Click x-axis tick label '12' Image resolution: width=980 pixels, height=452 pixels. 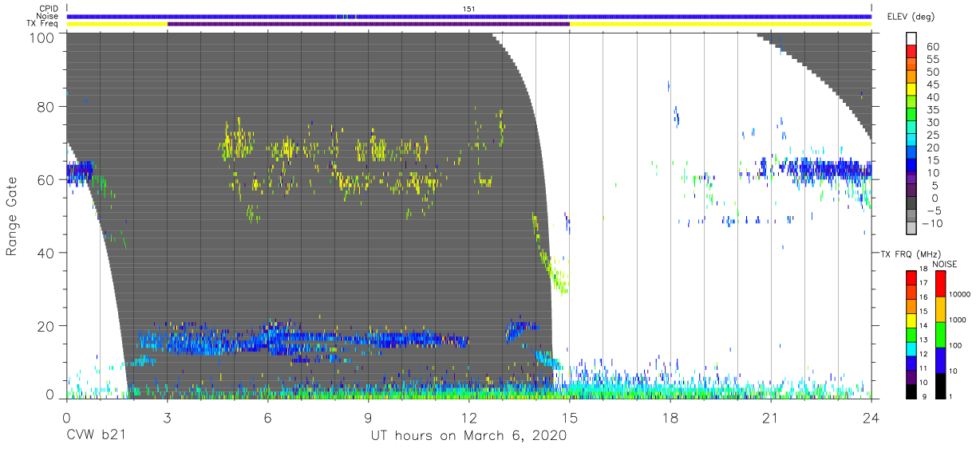[469, 418]
